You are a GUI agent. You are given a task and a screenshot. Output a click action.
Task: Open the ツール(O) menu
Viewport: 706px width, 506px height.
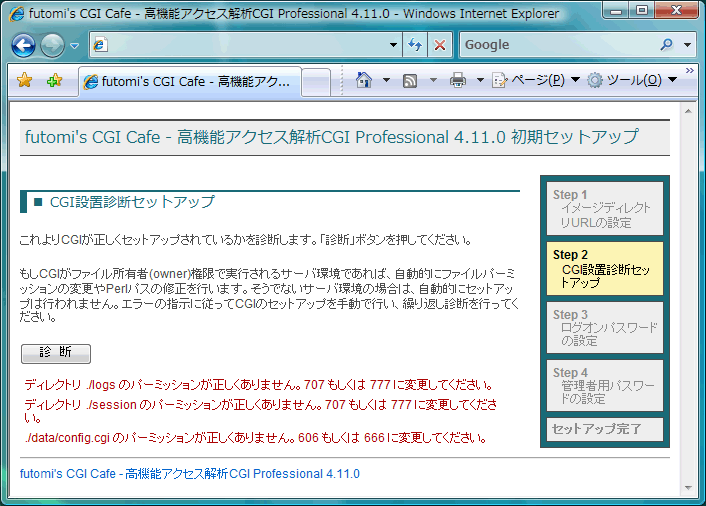[632, 80]
